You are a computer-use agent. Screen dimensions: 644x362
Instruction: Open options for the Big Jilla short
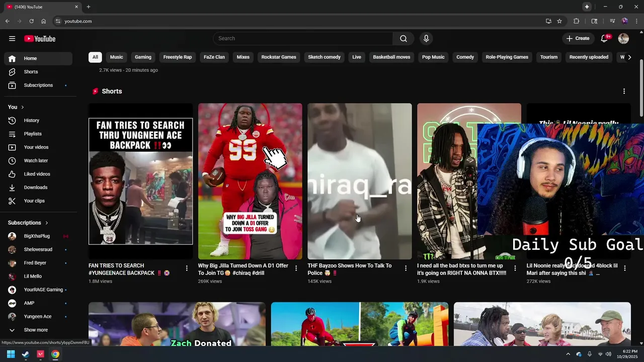(296, 268)
